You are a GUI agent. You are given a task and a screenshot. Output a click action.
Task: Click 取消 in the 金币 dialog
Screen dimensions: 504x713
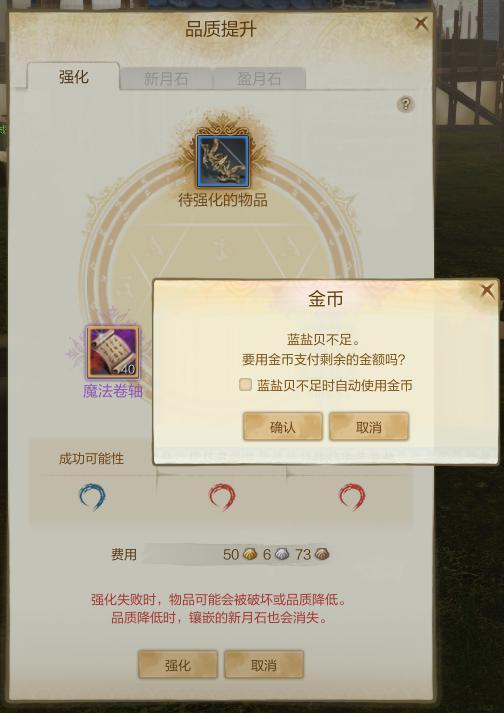point(369,427)
